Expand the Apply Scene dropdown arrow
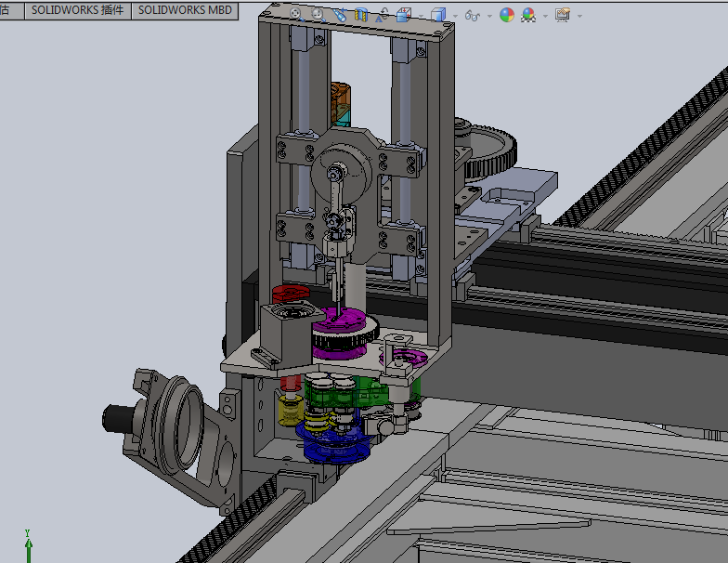This screenshot has width=728, height=563. (x=545, y=17)
